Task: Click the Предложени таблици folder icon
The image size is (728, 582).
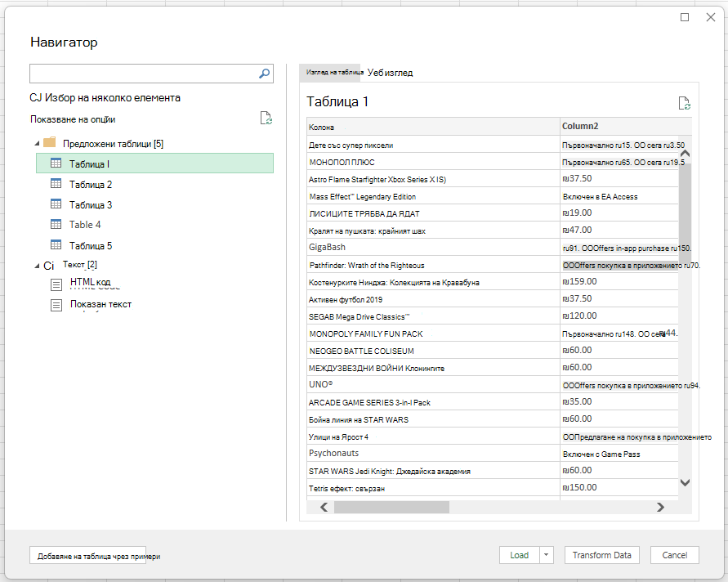Action: pyautogui.click(x=49, y=142)
